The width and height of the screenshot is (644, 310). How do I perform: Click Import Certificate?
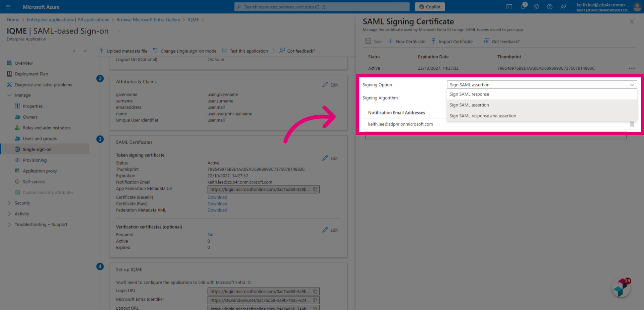(x=452, y=42)
